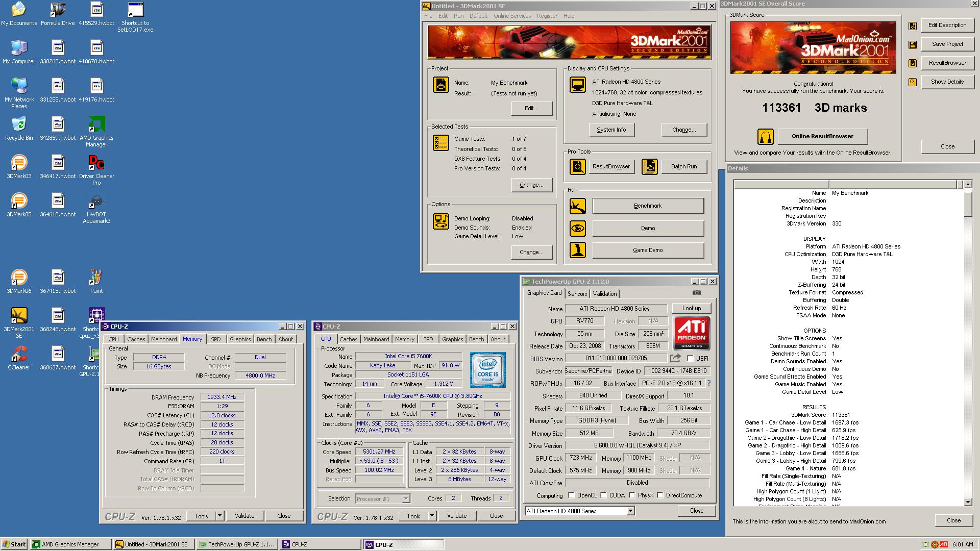The height and width of the screenshot is (551, 980).
Task: Open File menu in 3DMark2001
Action: click(x=428, y=16)
